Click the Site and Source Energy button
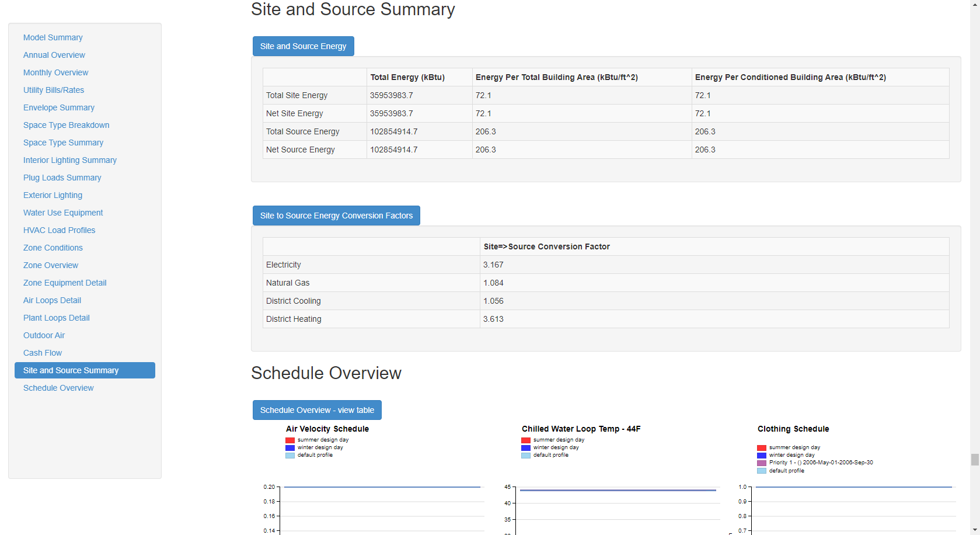The height and width of the screenshot is (535, 980). (303, 46)
